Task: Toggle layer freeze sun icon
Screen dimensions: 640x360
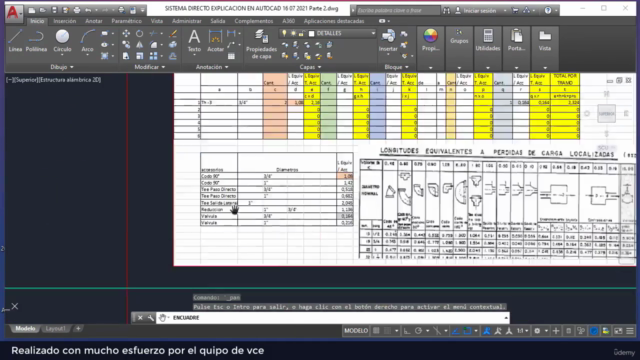Action: 293,33
